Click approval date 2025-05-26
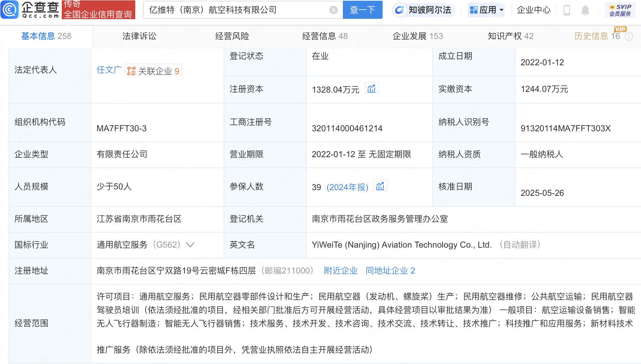Screen dimensions: 641x364 [542, 193]
